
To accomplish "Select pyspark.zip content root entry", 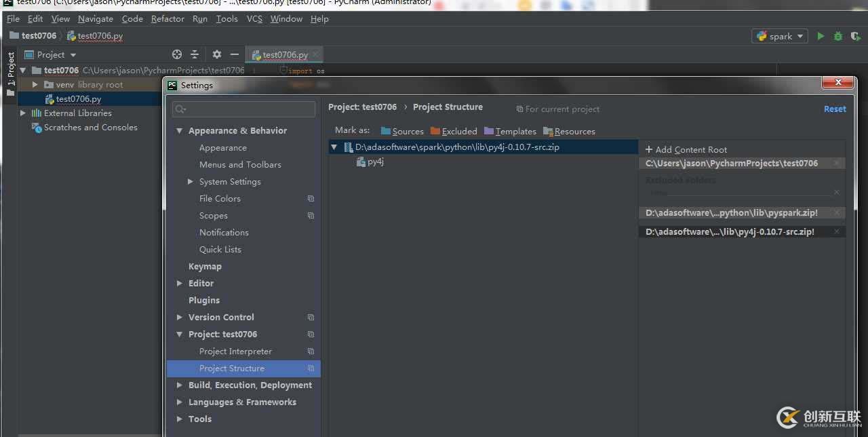I will (x=742, y=213).
